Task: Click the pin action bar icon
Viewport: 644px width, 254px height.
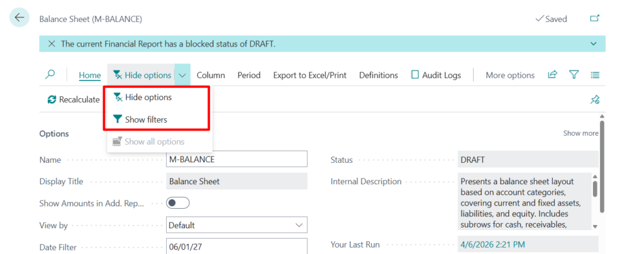Action: pos(594,99)
